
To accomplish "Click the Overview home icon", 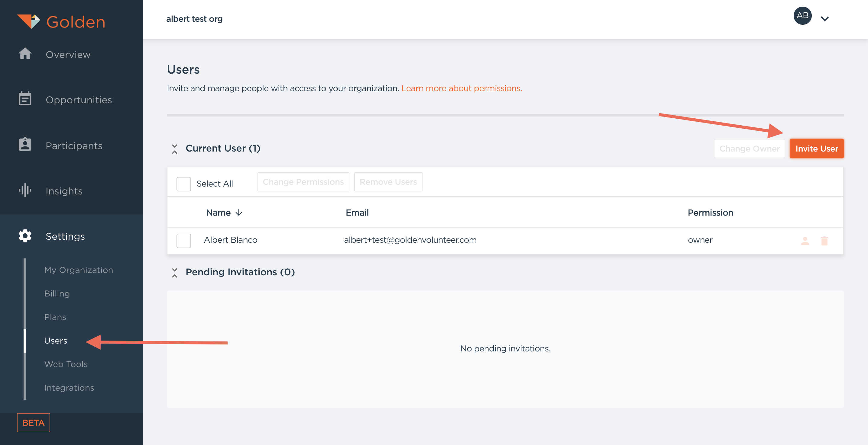I will [25, 54].
